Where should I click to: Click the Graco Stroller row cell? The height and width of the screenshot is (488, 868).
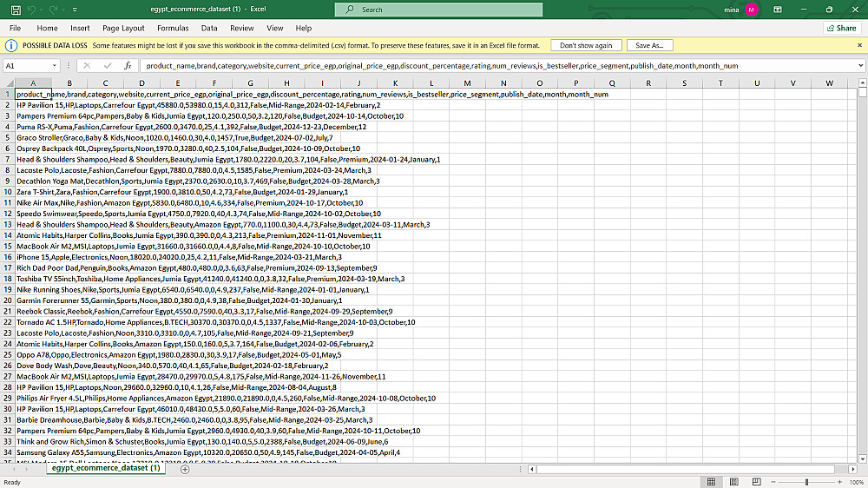coord(33,137)
